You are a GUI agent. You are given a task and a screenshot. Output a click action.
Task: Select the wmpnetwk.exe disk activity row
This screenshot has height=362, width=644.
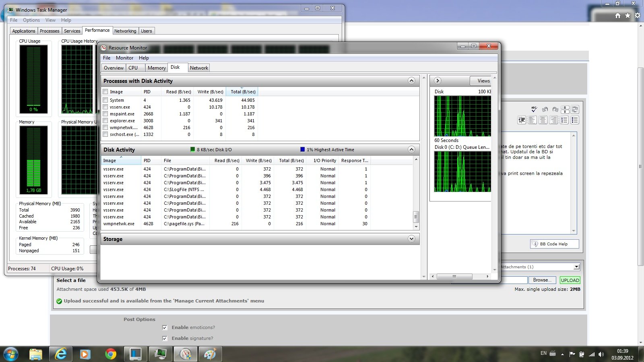[257, 224]
